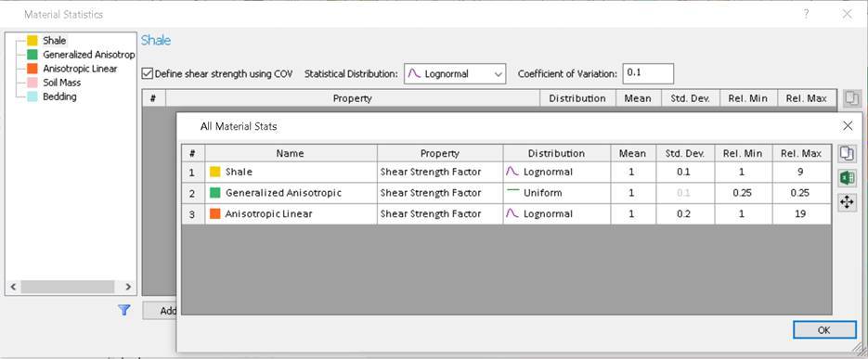Click Std. Dev. header in All Material Stats

685,154
